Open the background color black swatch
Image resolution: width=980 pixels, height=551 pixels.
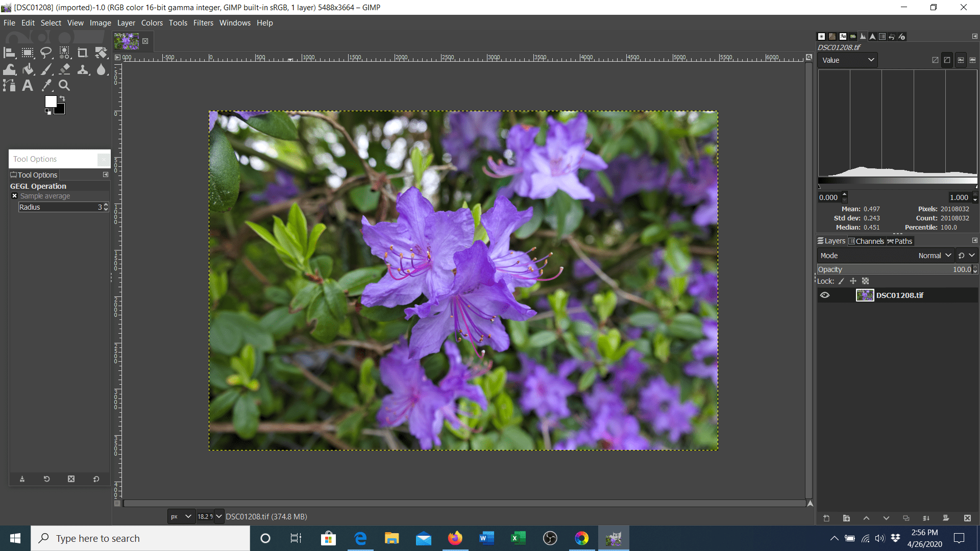(x=61, y=110)
